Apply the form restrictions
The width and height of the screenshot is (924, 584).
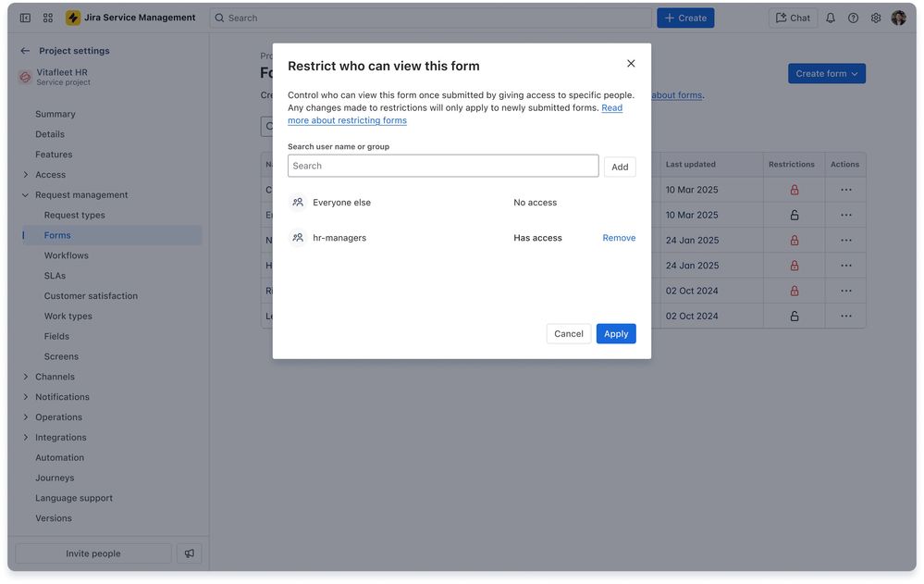616,334
